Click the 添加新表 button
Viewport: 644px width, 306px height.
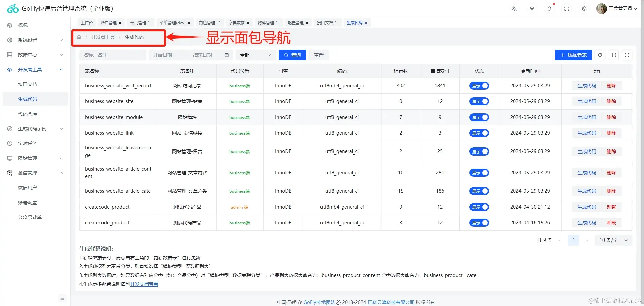click(x=574, y=55)
